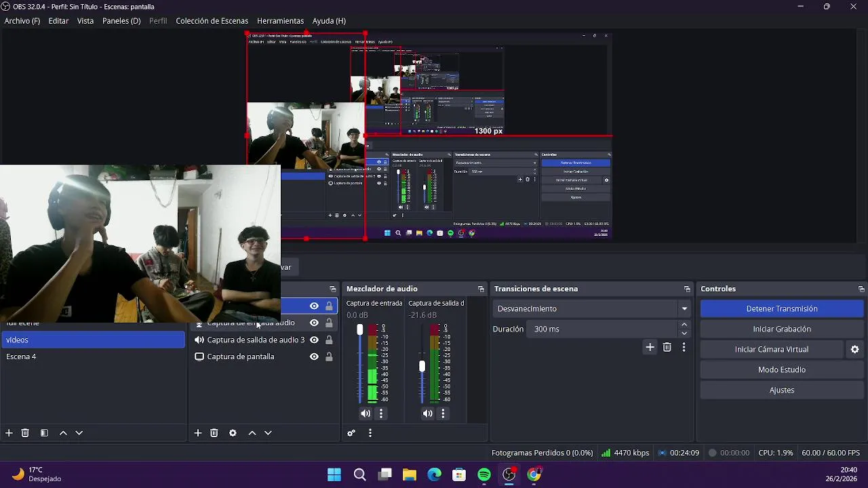Lock Captura de pantalla source
Viewport: 868px width, 488px height.
(329, 357)
